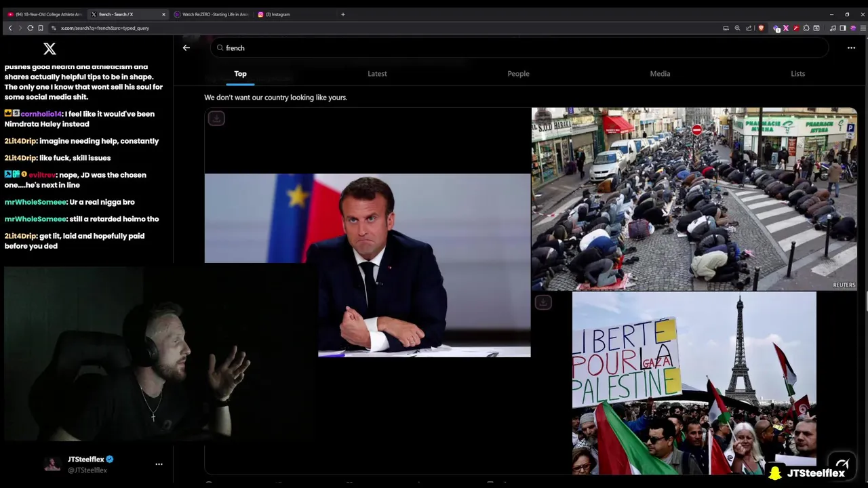Open Brave Shields lion icon
Screen dimensions: 868x488
click(761, 28)
